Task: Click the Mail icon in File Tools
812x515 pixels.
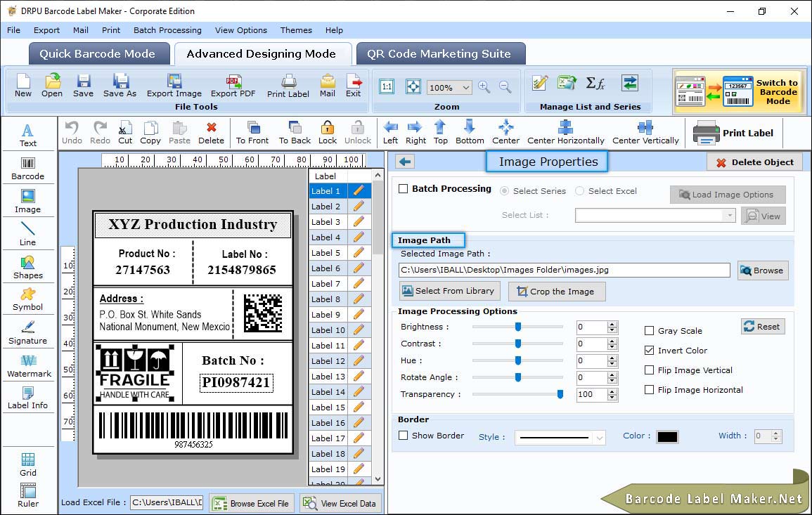Action: [328, 86]
